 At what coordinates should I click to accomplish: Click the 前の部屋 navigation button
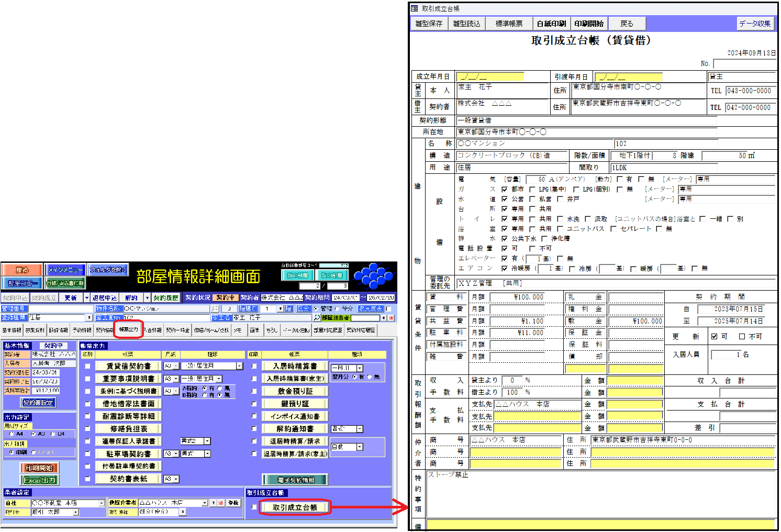click(298, 275)
